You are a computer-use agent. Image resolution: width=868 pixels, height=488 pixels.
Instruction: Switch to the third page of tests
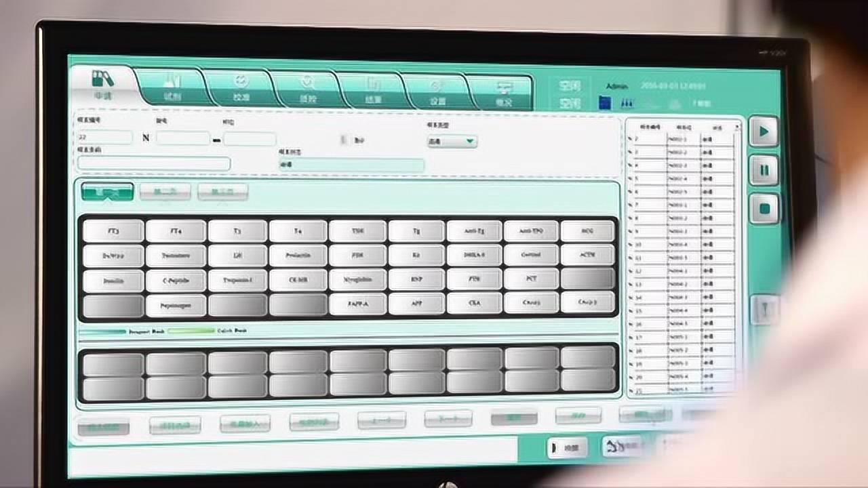click(x=223, y=193)
